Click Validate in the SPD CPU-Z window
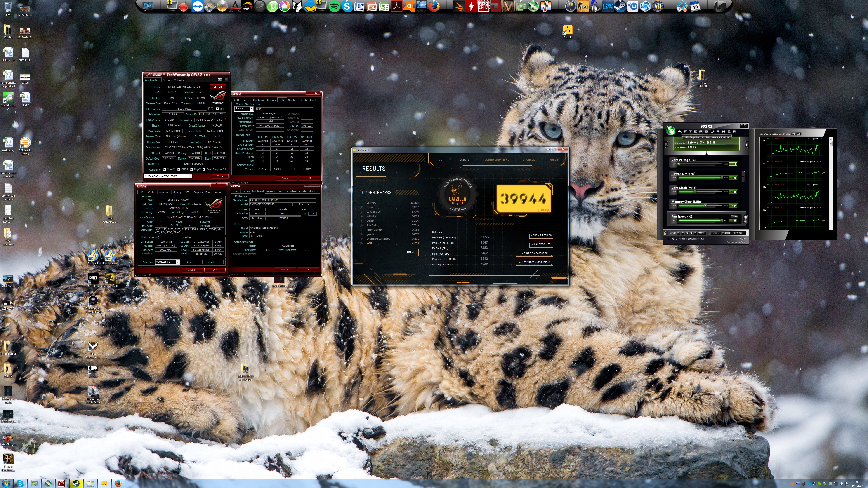The image size is (868, 488). pyautogui.click(x=286, y=178)
